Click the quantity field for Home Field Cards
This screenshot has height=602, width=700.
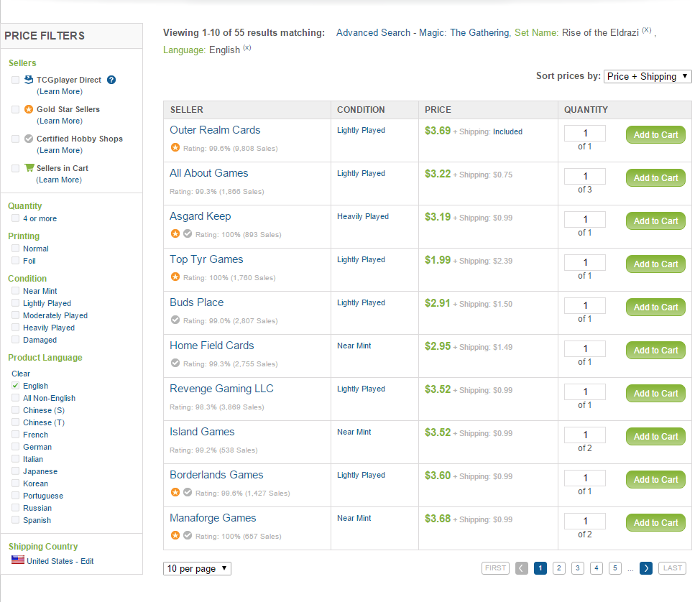[585, 348]
